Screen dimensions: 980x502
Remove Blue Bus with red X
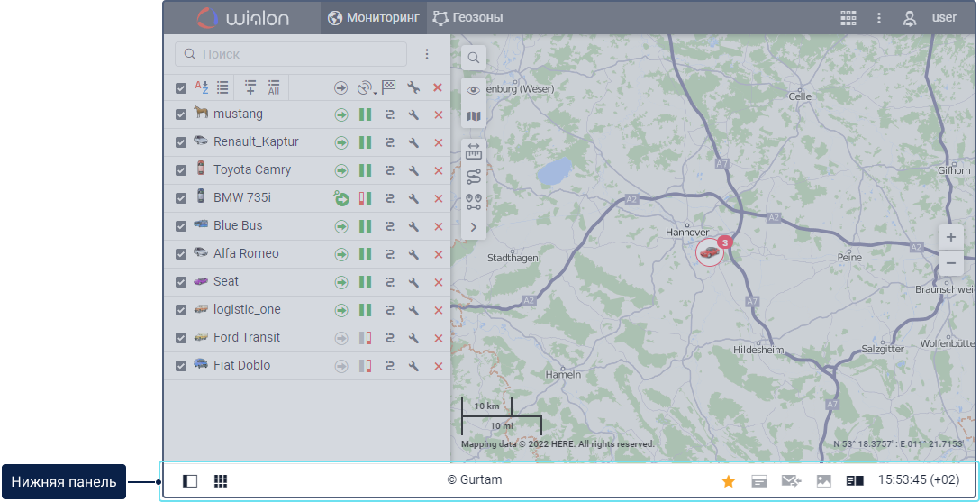438,226
